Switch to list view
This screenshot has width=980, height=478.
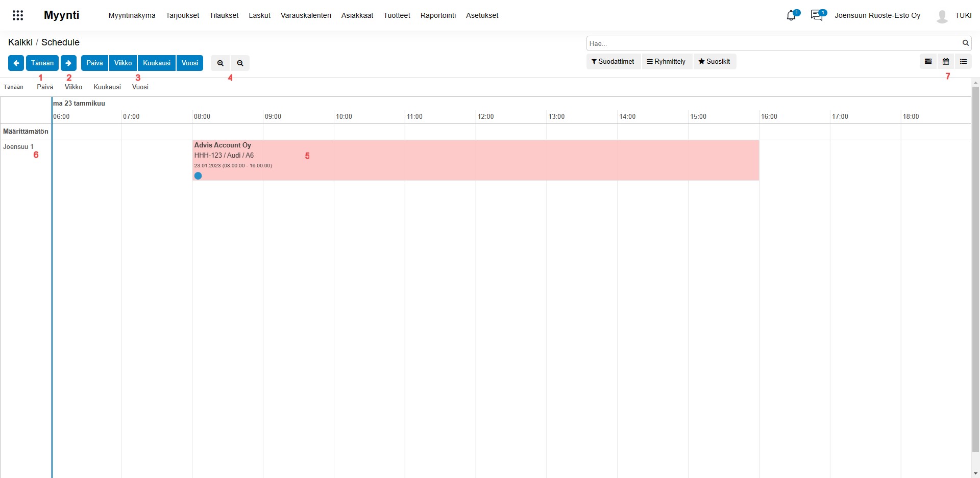[x=963, y=62]
